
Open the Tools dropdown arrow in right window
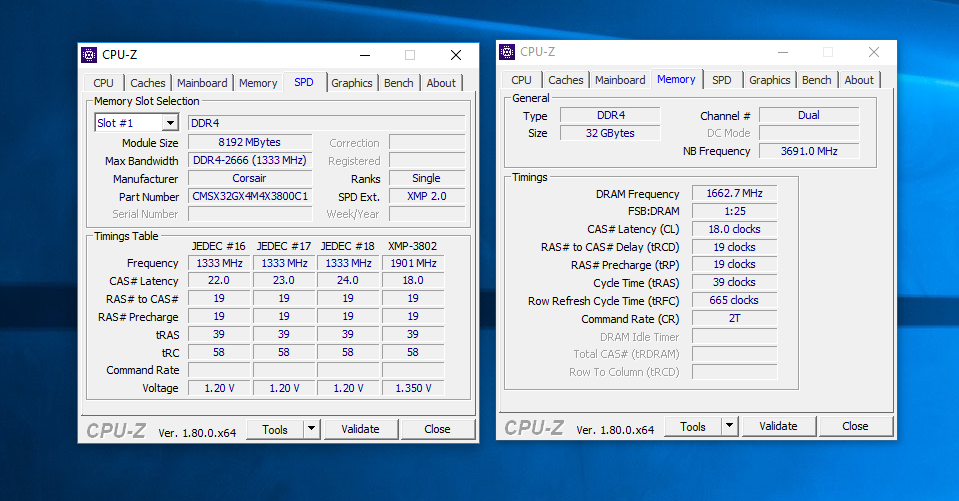pyautogui.click(x=729, y=426)
